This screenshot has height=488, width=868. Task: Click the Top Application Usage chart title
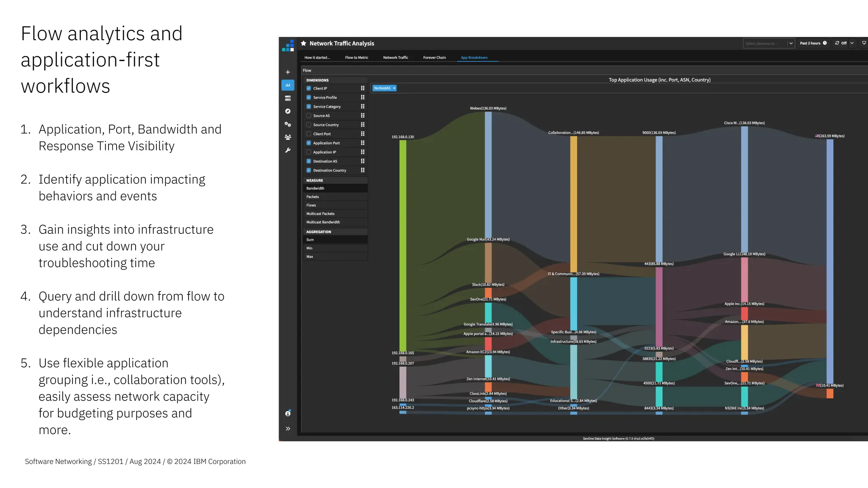coord(659,80)
